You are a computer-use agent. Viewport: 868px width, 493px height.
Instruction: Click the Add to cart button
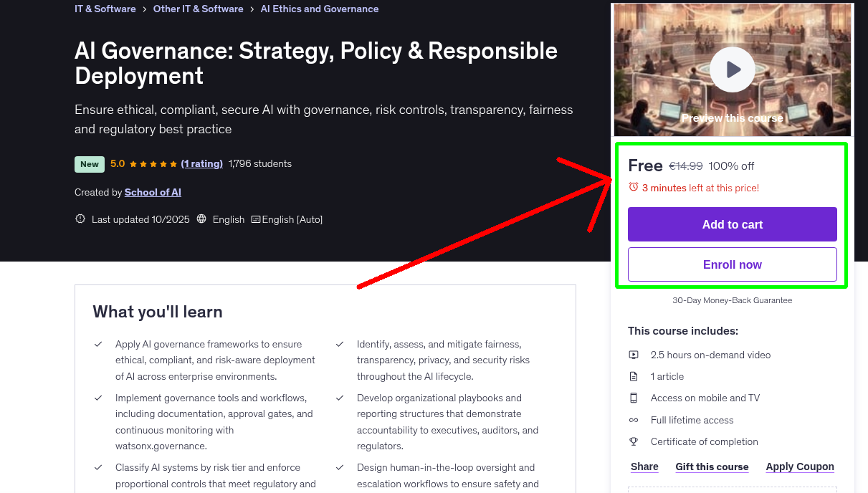732,224
